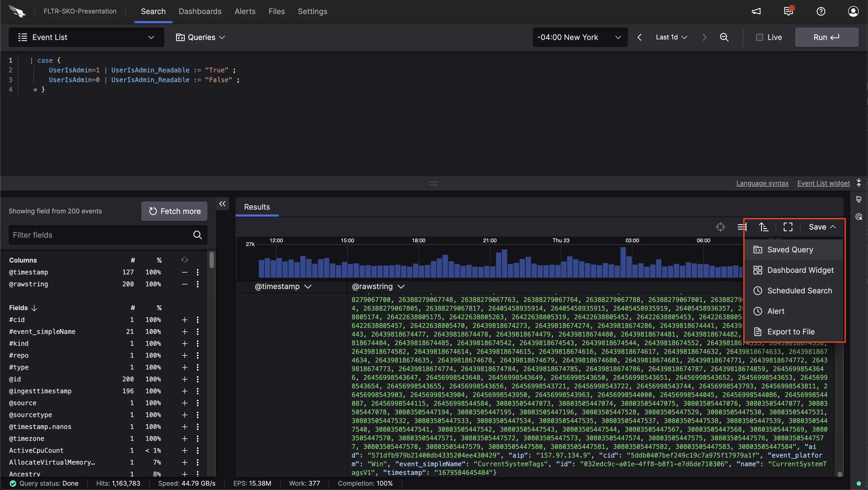
Task: Click the sort order icon in results toolbar
Action: coord(763,227)
